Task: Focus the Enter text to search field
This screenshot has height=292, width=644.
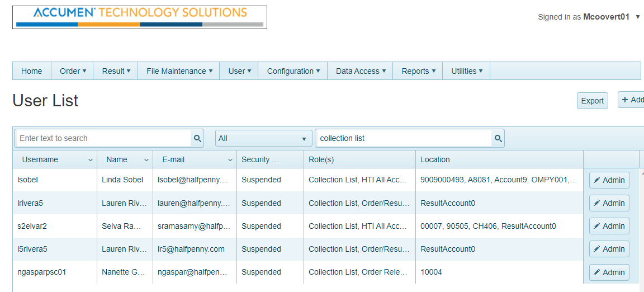Action: point(103,138)
